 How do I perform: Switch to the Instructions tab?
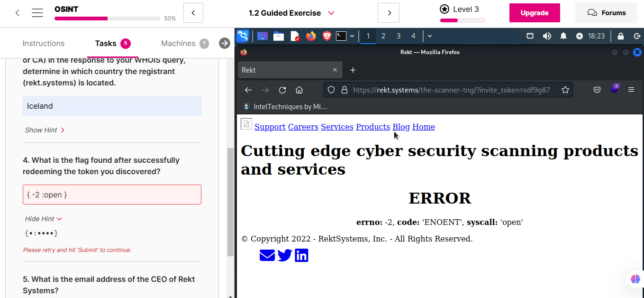(44, 43)
